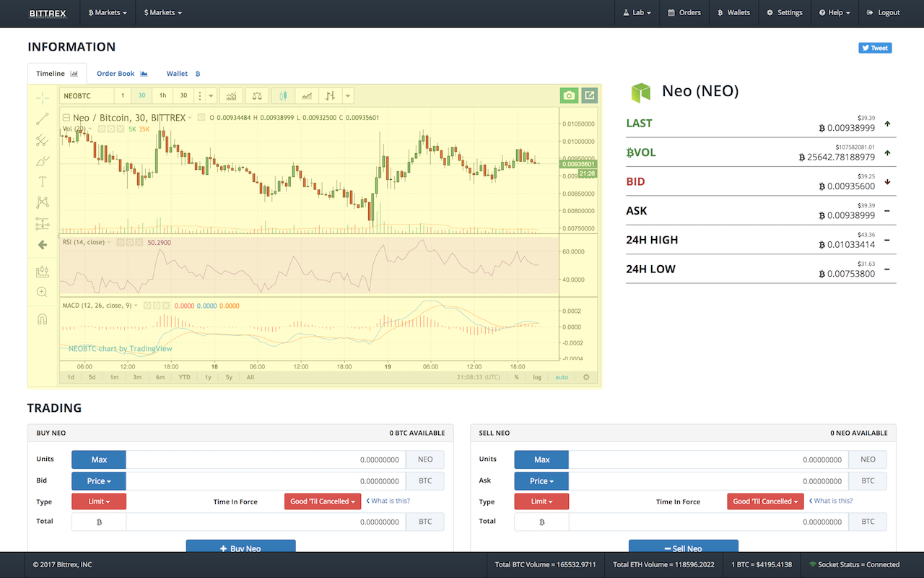Open the Lab dropdown menu
Screen dimensions: 924x578
click(x=637, y=13)
